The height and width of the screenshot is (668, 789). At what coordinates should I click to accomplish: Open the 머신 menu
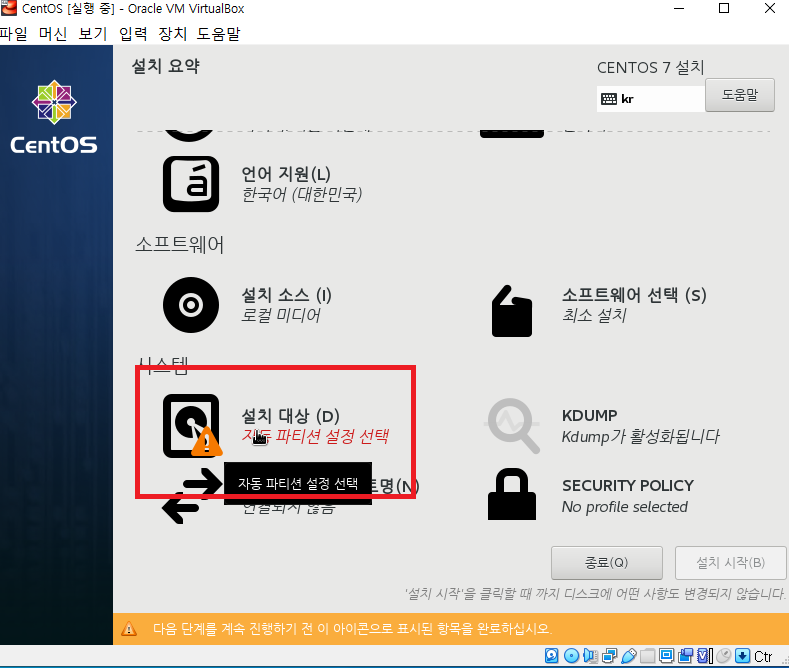point(53,34)
